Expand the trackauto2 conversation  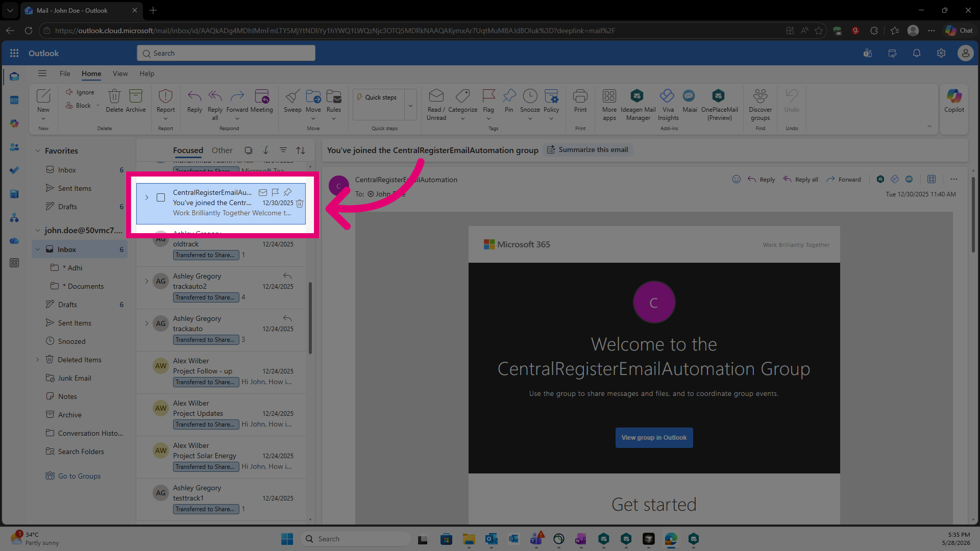click(x=146, y=281)
